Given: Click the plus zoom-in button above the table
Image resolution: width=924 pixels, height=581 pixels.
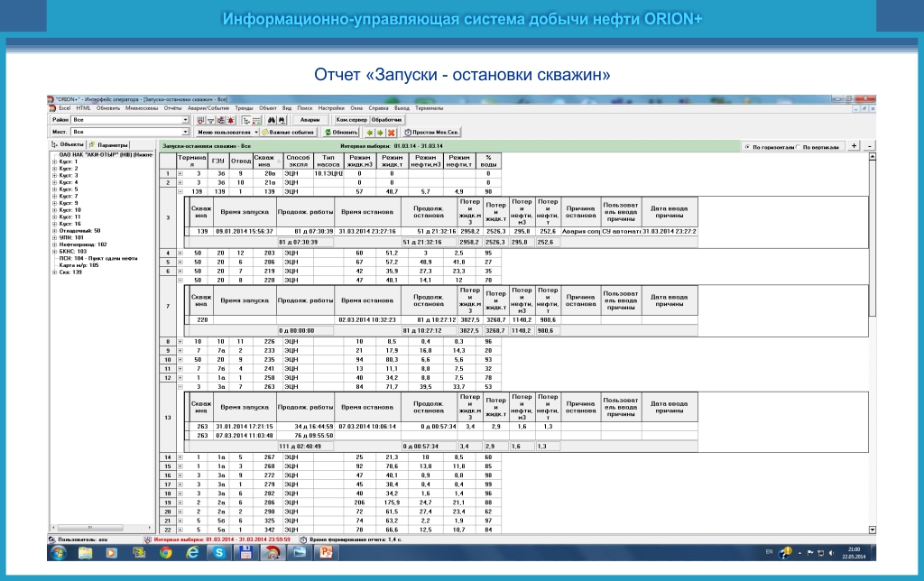Looking at the screenshot, I should point(854,145).
